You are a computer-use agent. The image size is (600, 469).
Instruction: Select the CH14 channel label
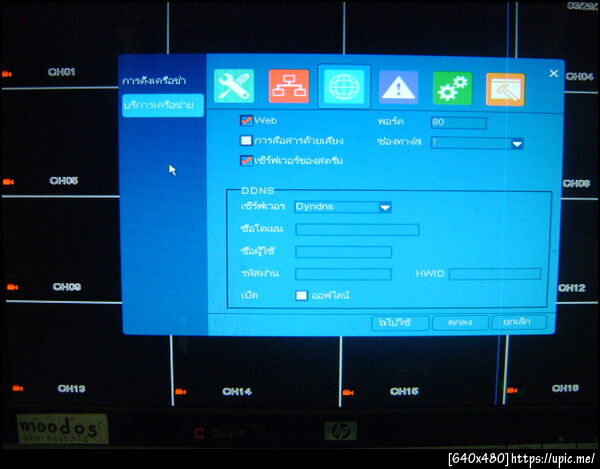coord(237,391)
